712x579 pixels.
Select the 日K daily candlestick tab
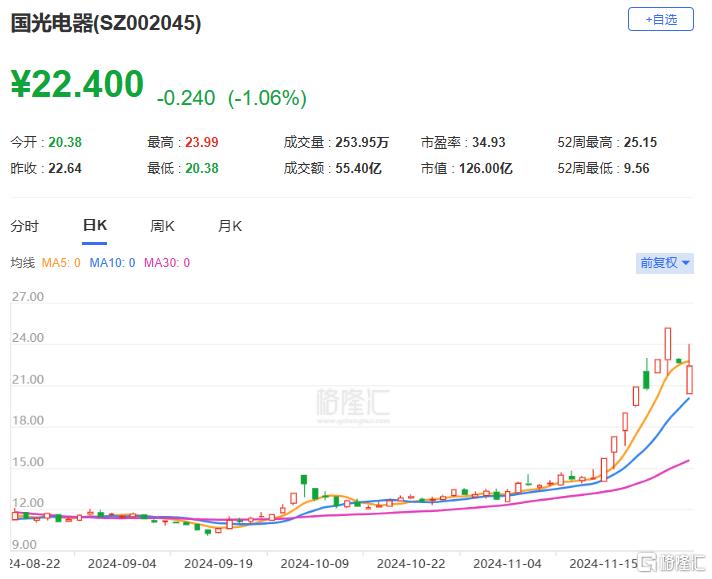pyautogui.click(x=95, y=226)
